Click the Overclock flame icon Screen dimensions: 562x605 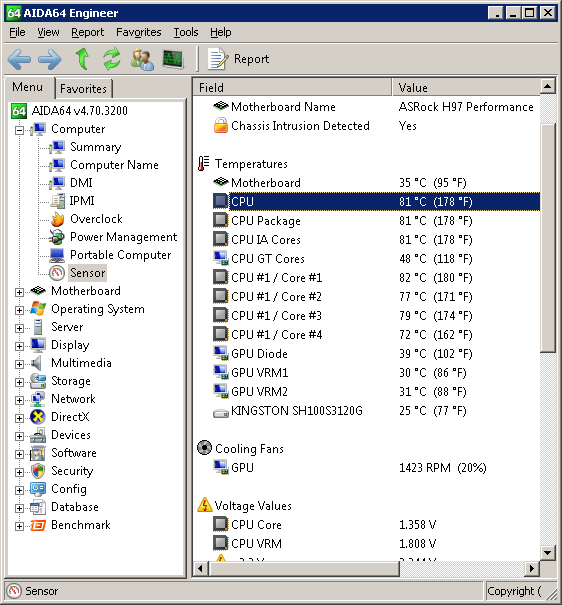pos(57,219)
